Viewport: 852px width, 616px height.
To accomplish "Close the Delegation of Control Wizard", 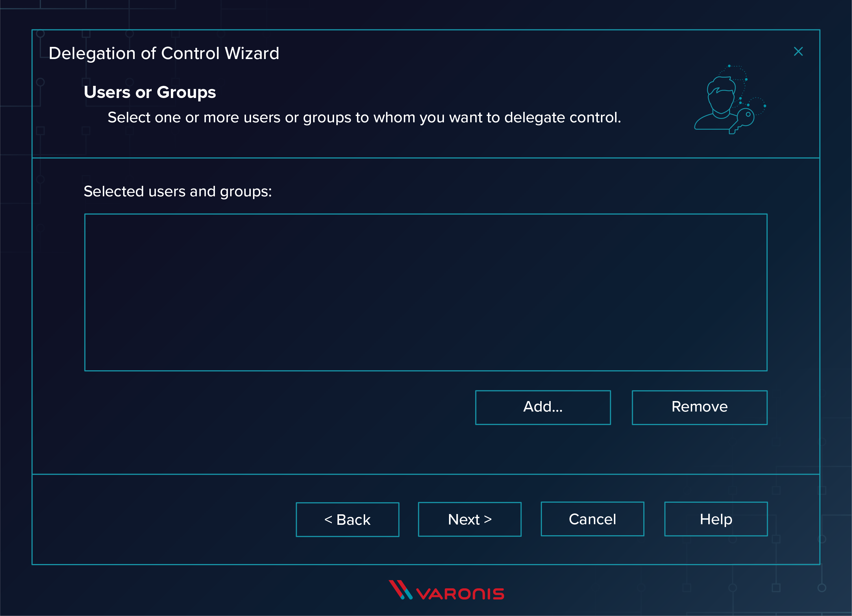I will click(x=798, y=51).
